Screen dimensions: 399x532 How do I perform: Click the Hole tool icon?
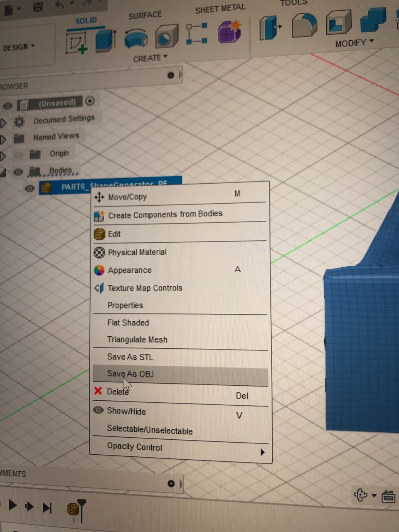[x=167, y=37]
